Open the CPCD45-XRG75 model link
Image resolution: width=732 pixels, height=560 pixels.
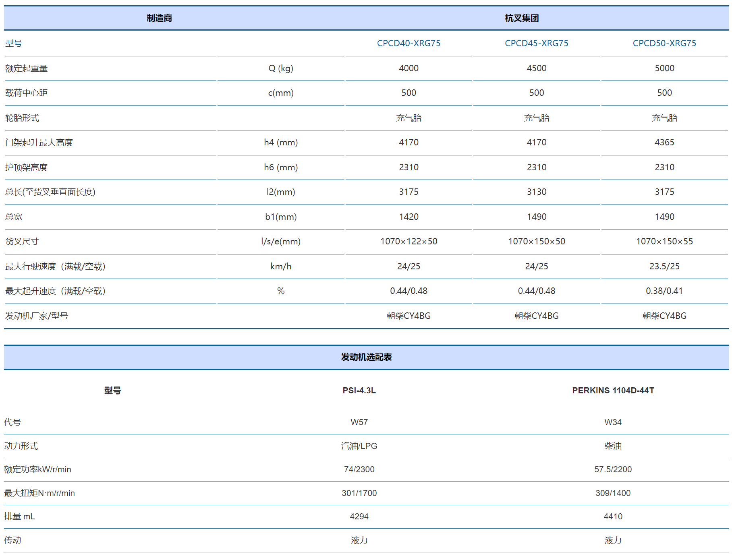coord(537,43)
